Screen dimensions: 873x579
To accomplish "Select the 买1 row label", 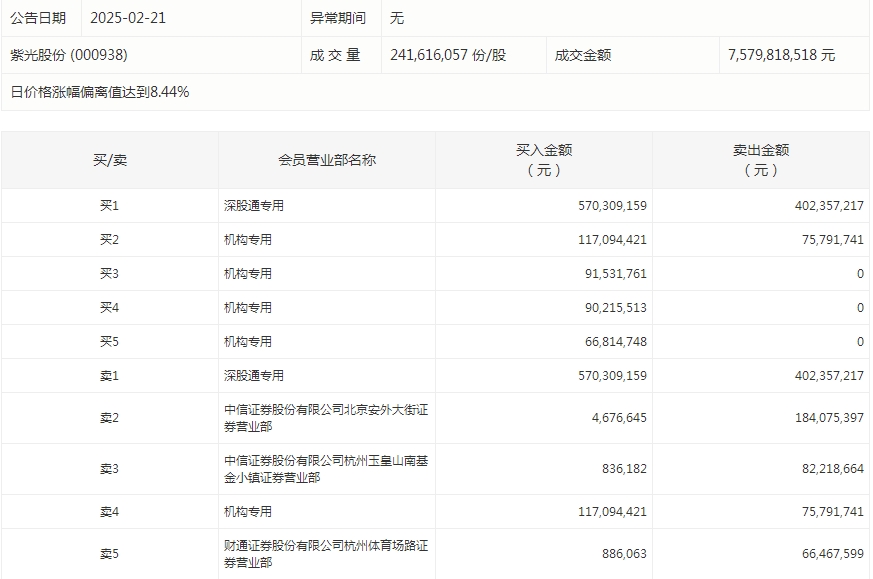I will (110, 205).
